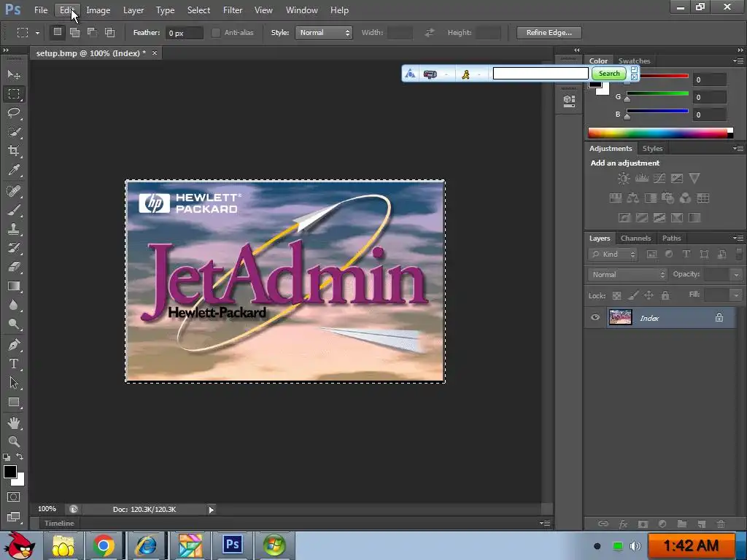Select the Hand tool

14,423
